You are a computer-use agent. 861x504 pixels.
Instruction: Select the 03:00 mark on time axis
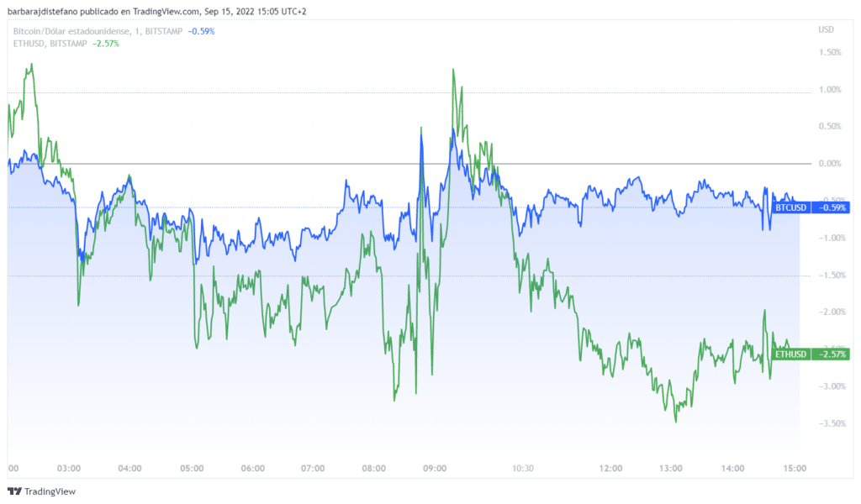click(x=68, y=468)
